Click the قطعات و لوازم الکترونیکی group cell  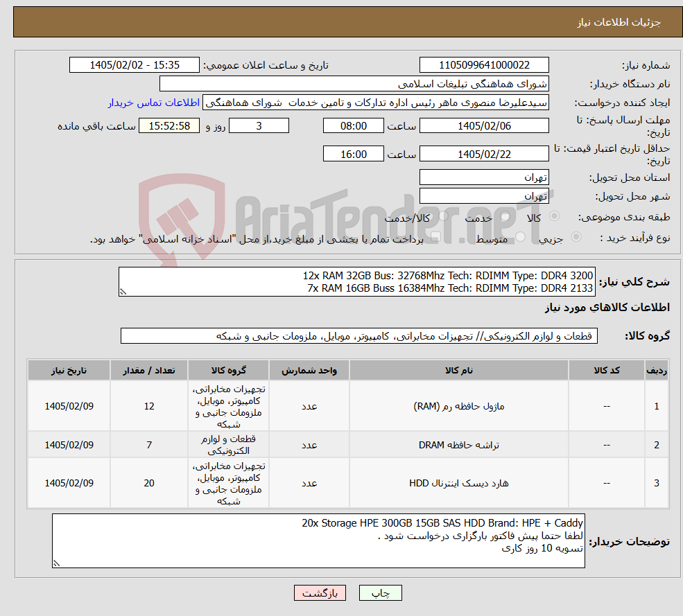click(228, 444)
